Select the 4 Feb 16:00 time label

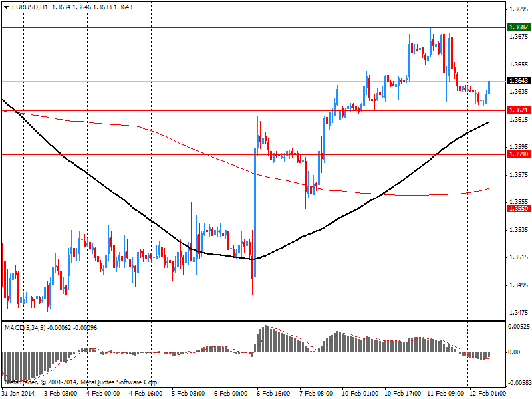tap(146, 394)
